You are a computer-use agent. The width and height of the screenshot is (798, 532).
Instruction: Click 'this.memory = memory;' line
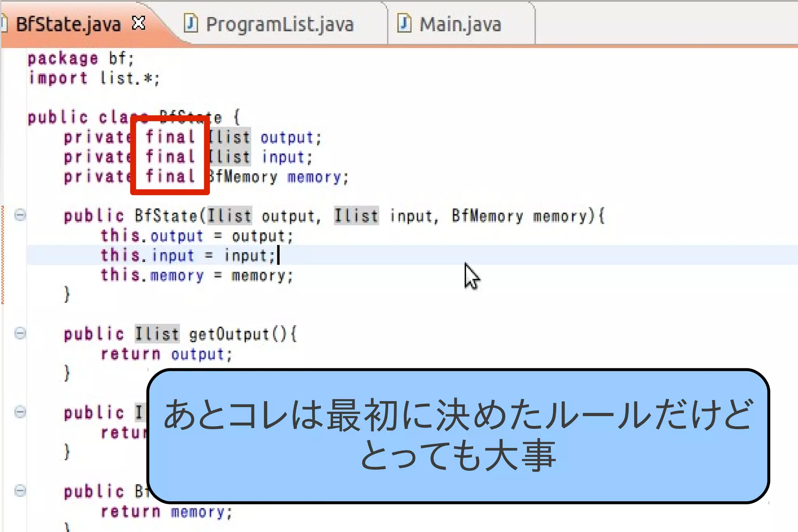point(197,275)
